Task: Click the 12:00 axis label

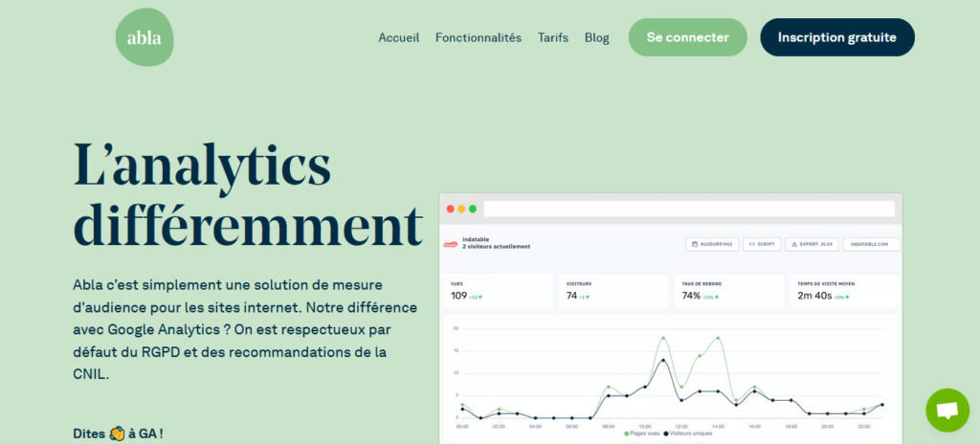Action: [x=681, y=426]
